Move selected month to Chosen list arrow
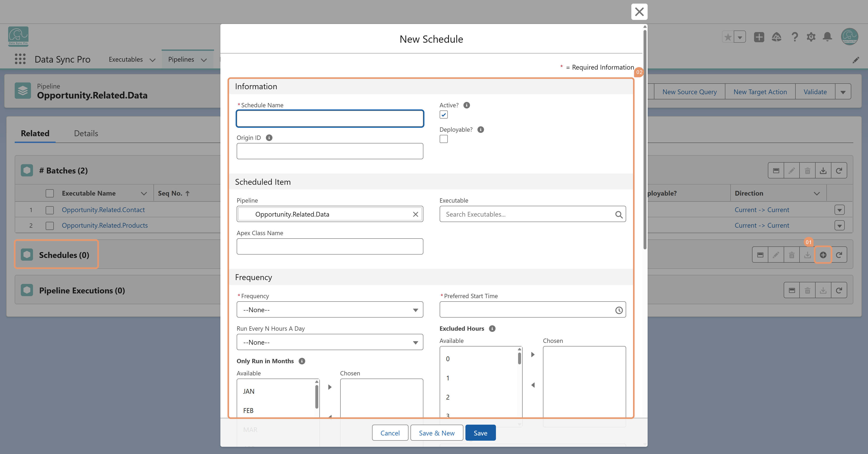The width and height of the screenshot is (868, 454). point(330,387)
